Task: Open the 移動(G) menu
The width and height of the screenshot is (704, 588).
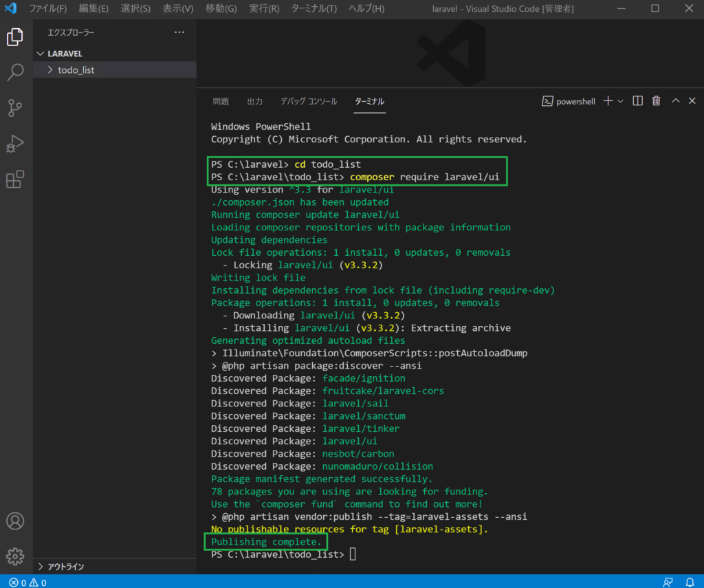Action: coord(221,8)
